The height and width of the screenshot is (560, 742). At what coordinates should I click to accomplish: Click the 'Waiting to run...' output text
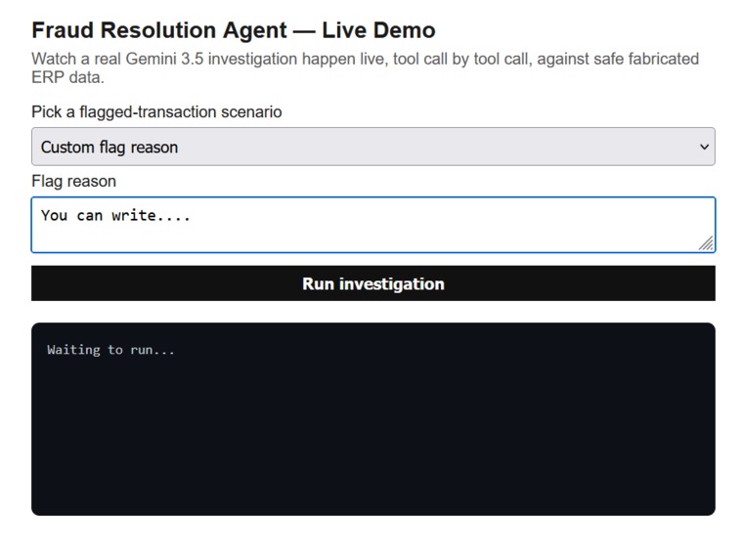tap(110, 350)
